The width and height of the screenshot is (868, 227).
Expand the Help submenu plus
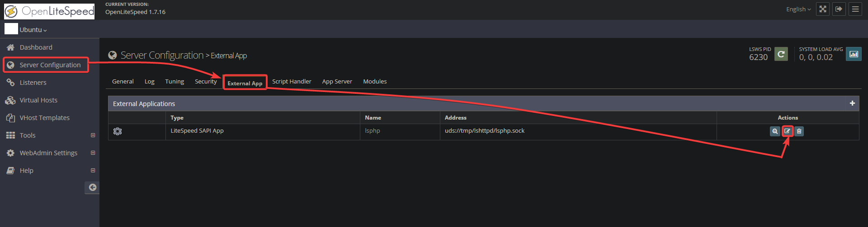coord(93,171)
